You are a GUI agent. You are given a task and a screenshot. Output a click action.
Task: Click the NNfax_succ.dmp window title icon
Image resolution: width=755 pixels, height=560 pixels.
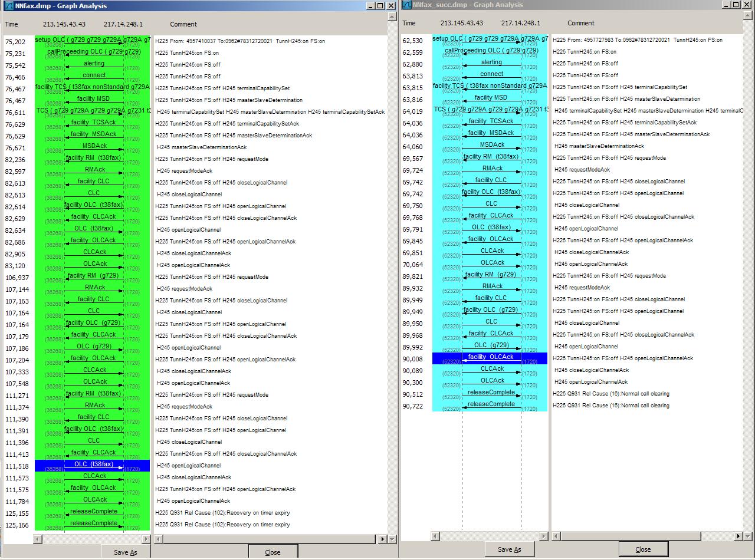406,5
